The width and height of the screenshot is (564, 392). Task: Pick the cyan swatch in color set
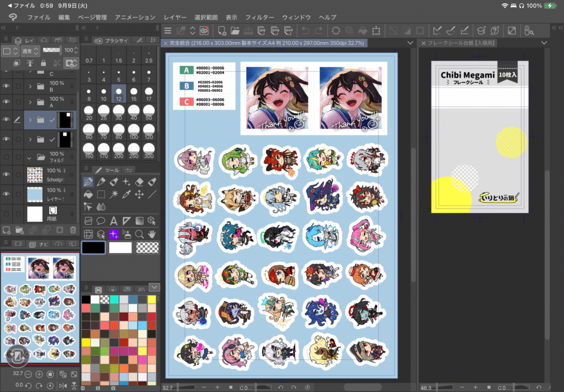click(115, 299)
